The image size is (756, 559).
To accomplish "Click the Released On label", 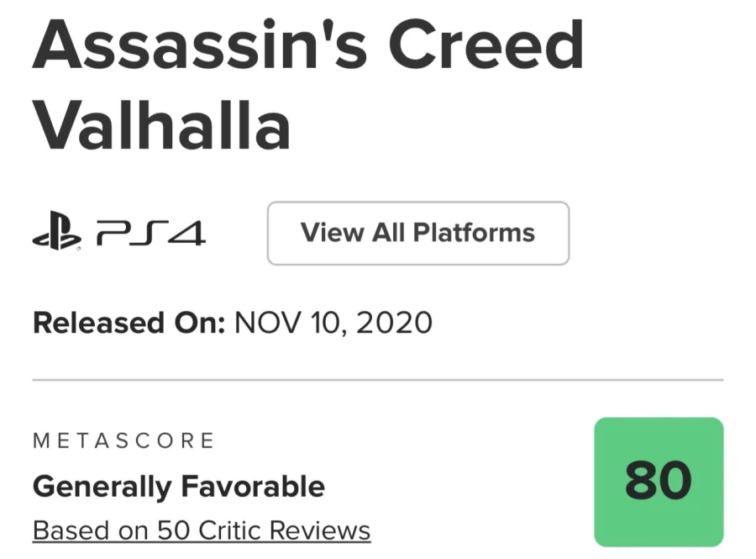I will [x=129, y=323].
